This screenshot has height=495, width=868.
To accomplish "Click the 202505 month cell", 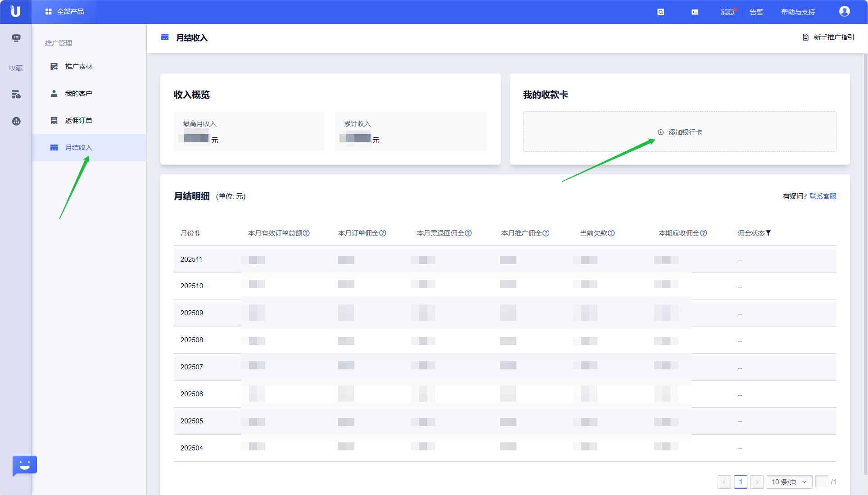I will pyautogui.click(x=192, y=421).
